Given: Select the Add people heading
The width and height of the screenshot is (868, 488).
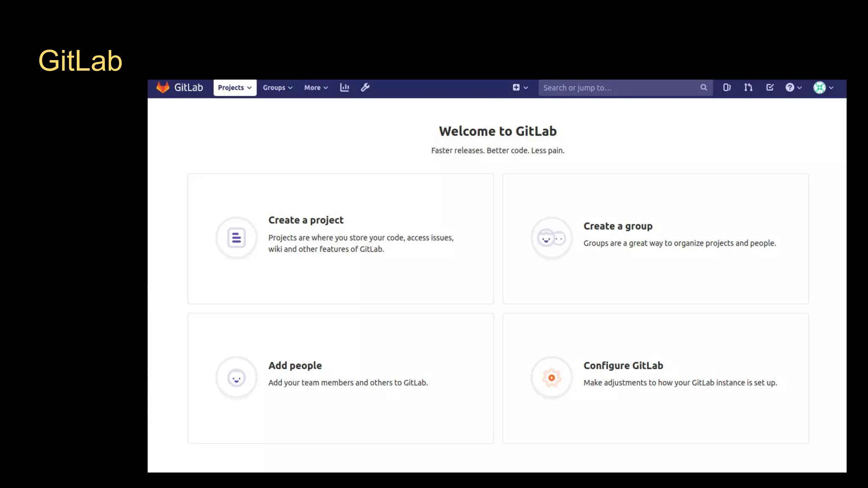Looking at the screenshot, I should (x=295, y=366).
